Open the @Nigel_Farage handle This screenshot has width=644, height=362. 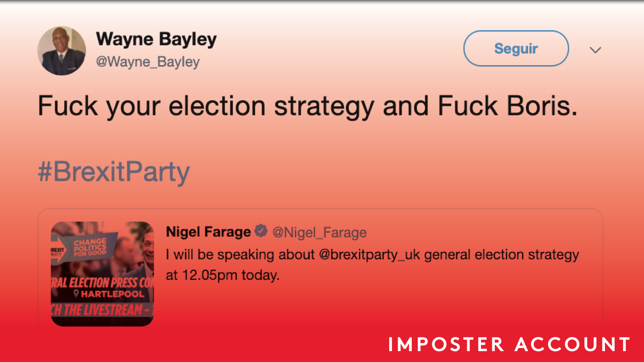click(320, 232)
